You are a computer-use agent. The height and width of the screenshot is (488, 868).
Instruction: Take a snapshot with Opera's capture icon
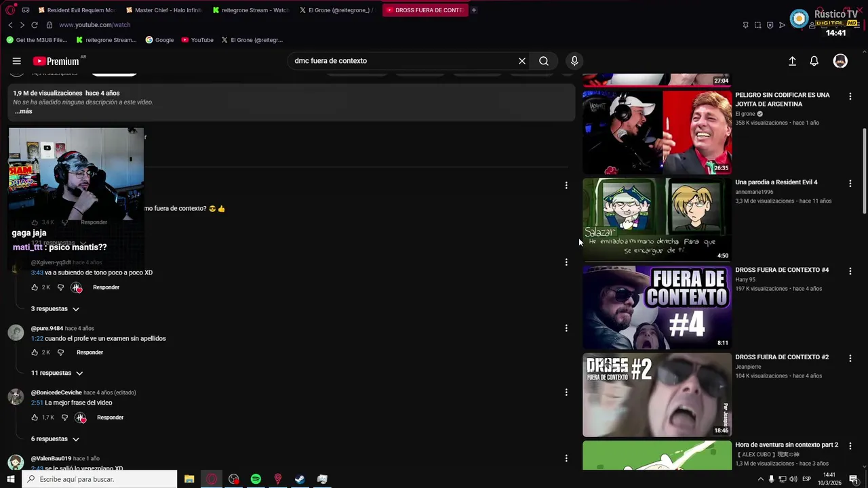click(x=757, y=25)
